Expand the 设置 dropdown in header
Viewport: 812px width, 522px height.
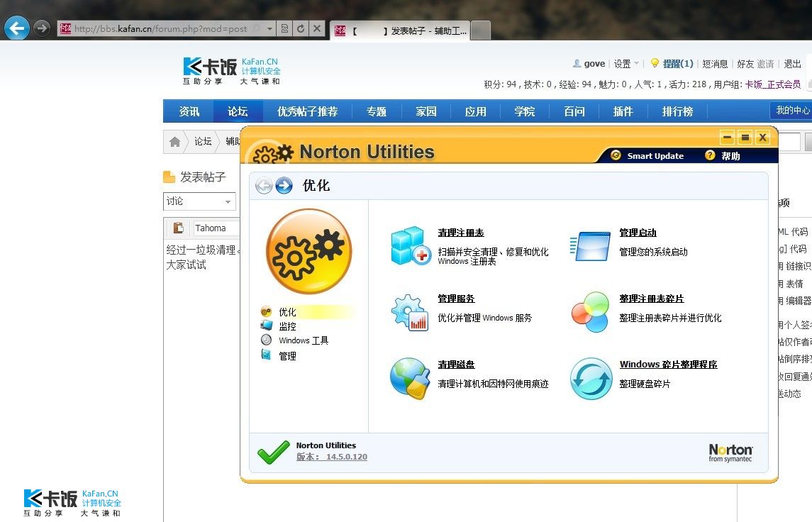pyautogui.click(x=626, y=64)
